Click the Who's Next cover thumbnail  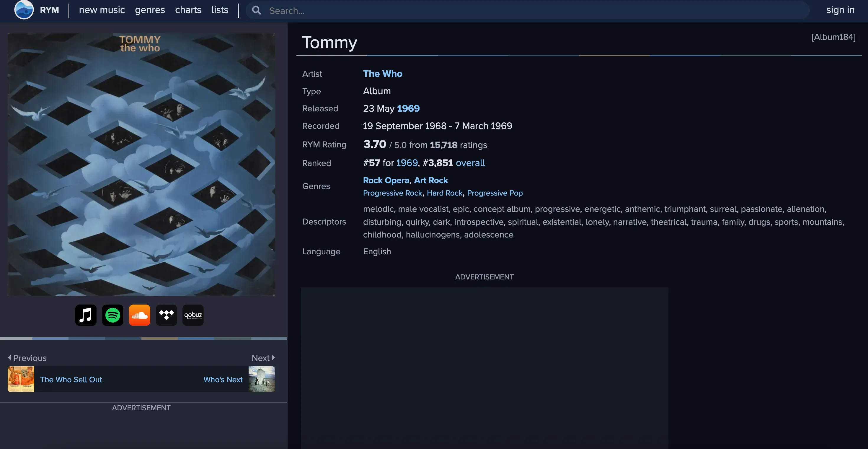click(262, 379)
